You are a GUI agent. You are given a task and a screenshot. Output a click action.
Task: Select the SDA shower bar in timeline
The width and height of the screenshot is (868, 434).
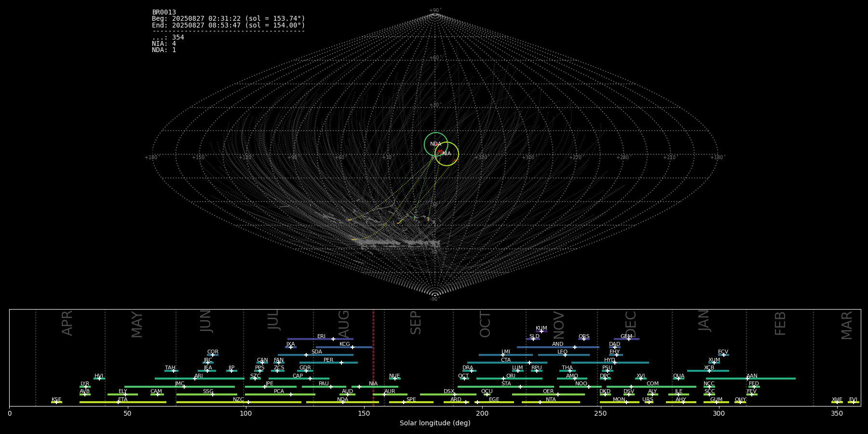tap(315, 355)
